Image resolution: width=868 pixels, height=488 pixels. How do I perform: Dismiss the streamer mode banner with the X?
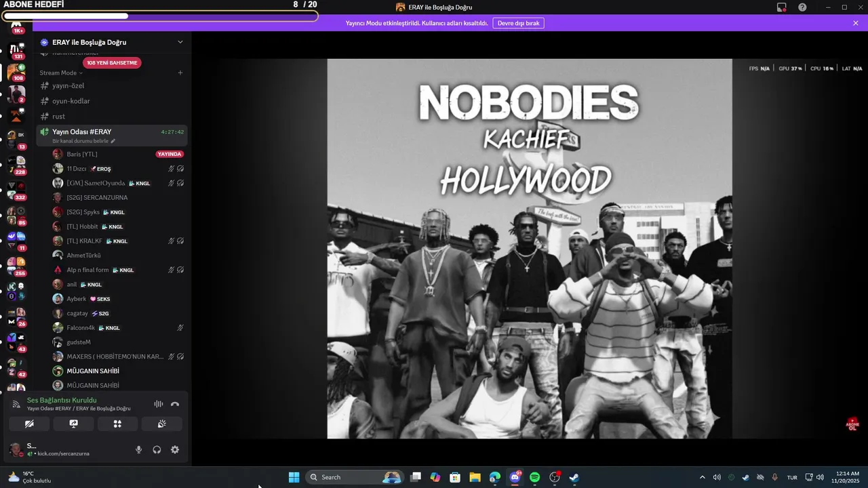click(856, 23)
